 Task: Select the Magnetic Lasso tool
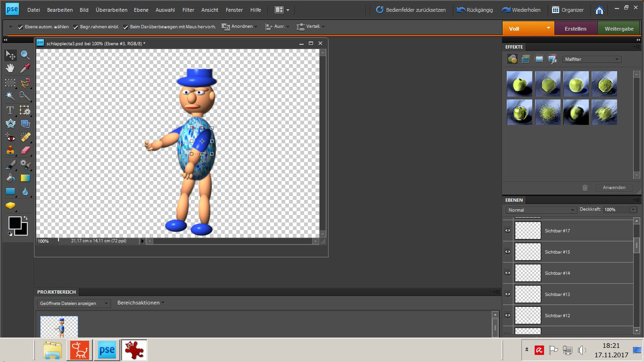click(x=25, y=83)
